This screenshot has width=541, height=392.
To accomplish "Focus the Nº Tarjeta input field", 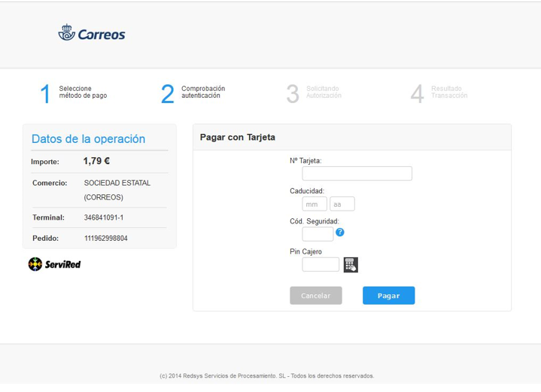I will click(x=357, y=174).
